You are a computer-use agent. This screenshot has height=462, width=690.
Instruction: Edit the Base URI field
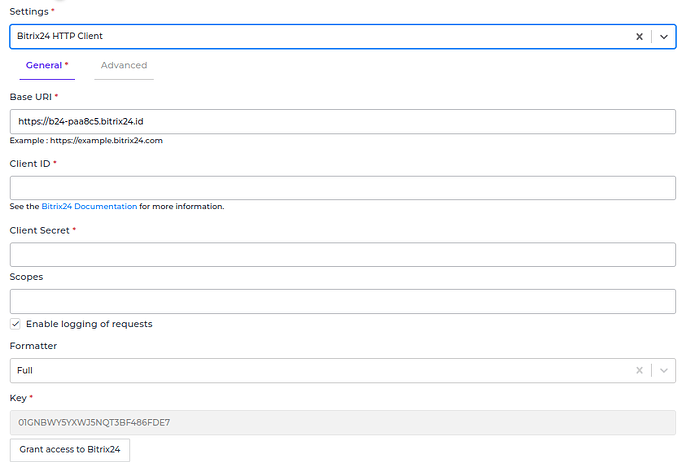pos(343,121)
